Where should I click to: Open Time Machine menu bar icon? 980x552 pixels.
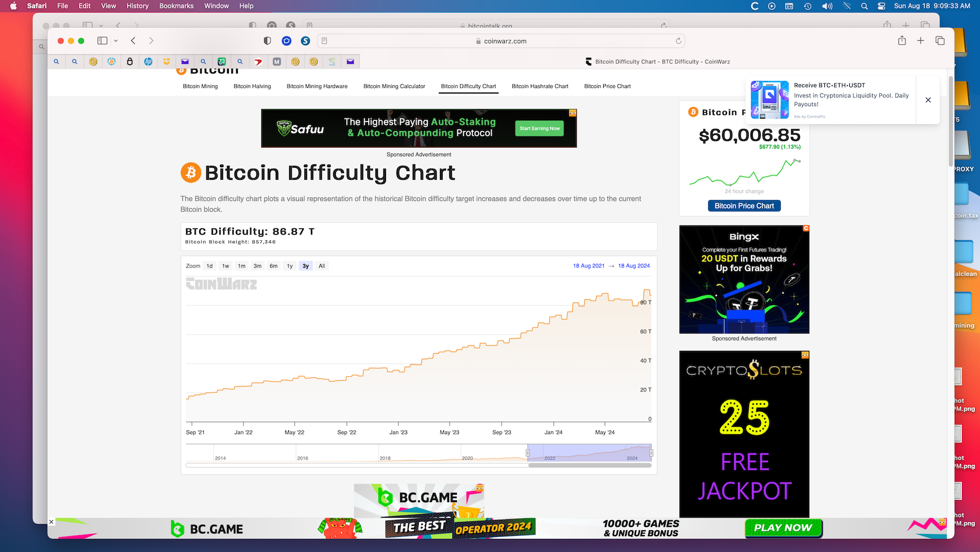pos(808,6)
